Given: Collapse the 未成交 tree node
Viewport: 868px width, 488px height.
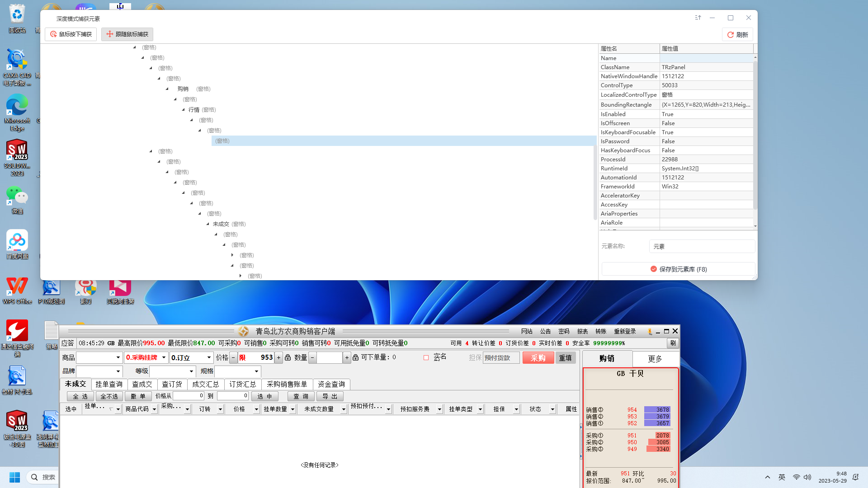Looking at the screenshot, I should coord(208,224).
